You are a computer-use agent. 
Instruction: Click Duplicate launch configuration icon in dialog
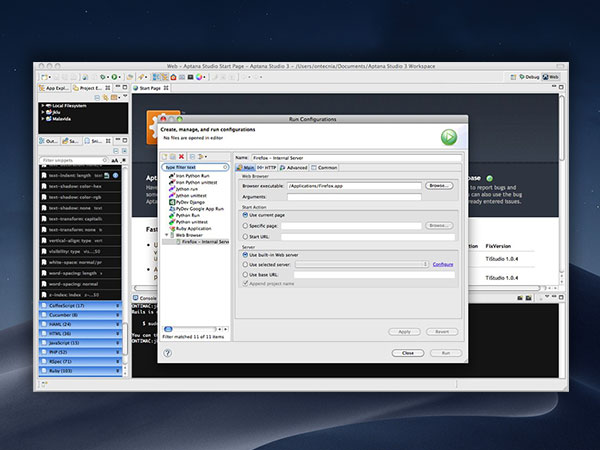coord(173,157)
